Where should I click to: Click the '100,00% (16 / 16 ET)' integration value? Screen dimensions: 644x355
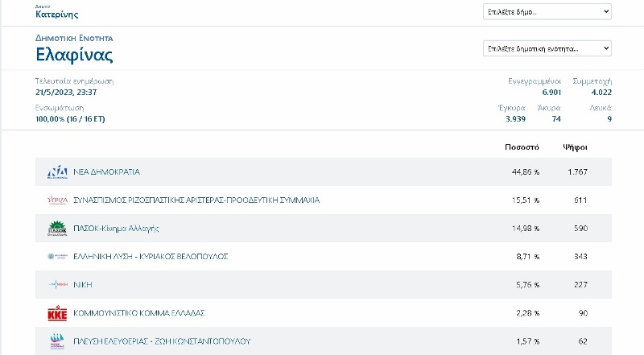[70, 119]
